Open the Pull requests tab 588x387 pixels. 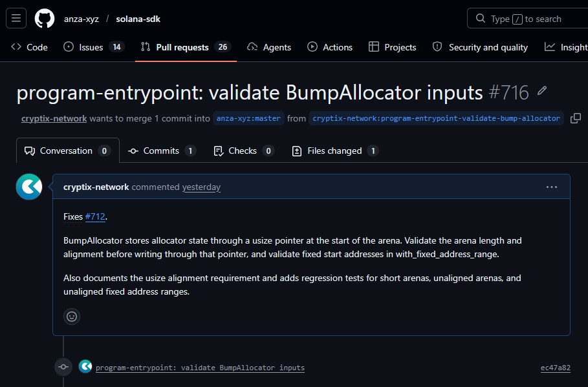tap(186, 47)
